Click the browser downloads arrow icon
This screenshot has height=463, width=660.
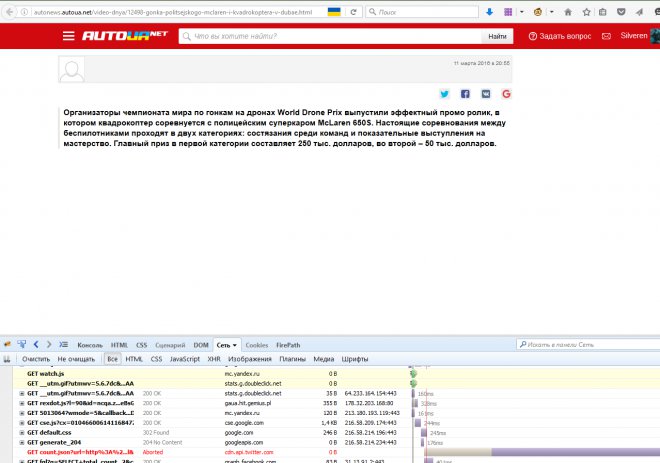488,11
